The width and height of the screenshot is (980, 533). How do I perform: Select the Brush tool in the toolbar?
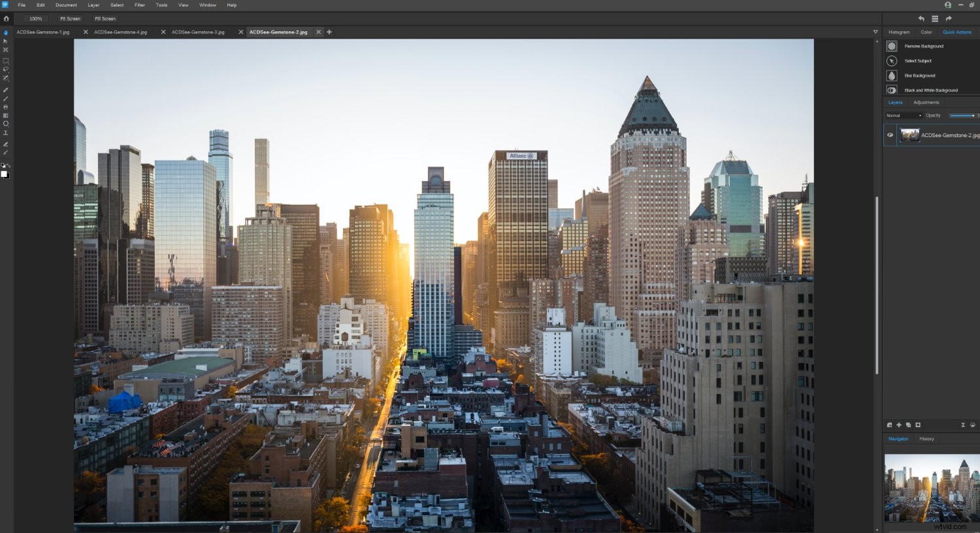[6, 99]
